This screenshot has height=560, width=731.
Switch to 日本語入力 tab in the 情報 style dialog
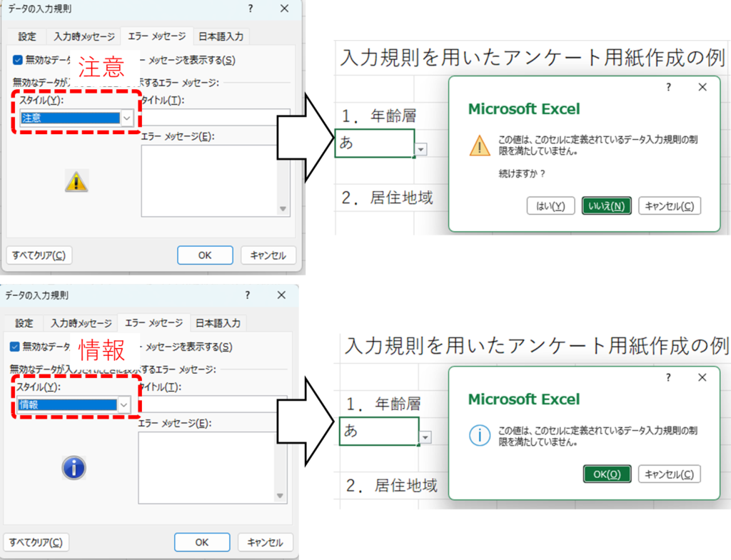(x=218, y=323)
